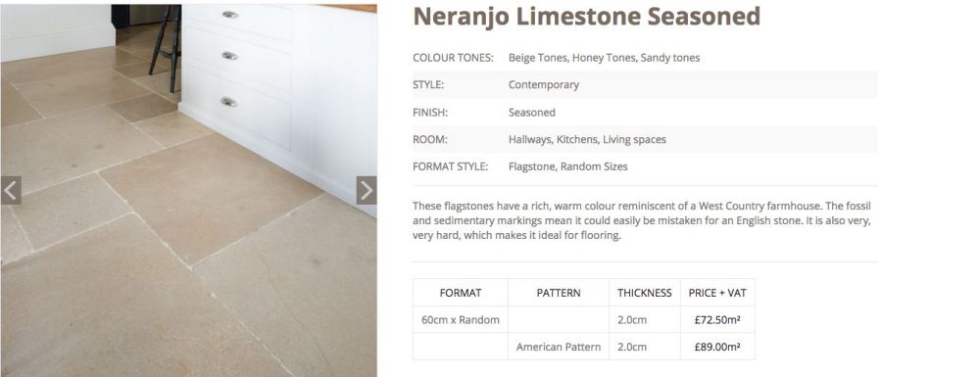The width and height of the screenshot is (980, 377).
Task: Click the Flagstone format style tag
Action: (x=531, y=166)
